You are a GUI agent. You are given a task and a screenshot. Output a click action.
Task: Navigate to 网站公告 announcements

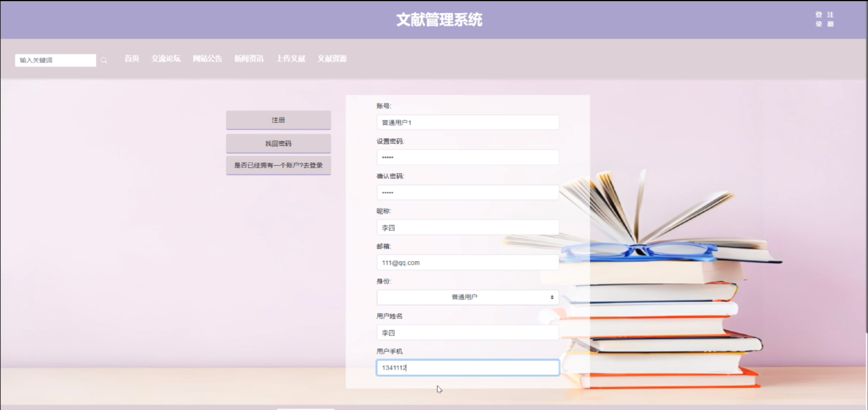tap(207, 58)
